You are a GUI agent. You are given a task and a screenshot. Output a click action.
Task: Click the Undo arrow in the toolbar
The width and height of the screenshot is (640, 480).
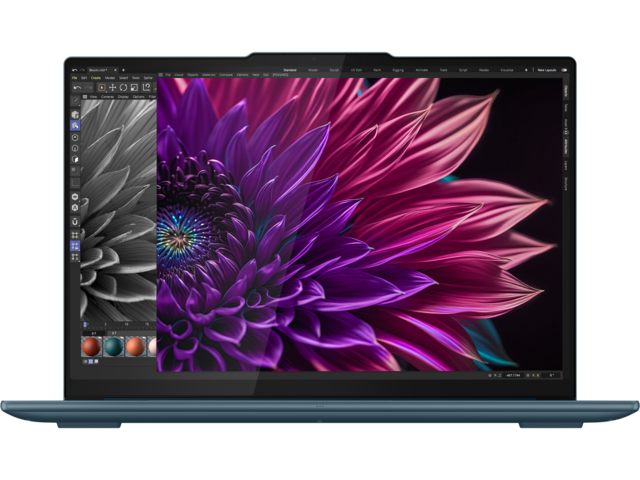point(76,89)
